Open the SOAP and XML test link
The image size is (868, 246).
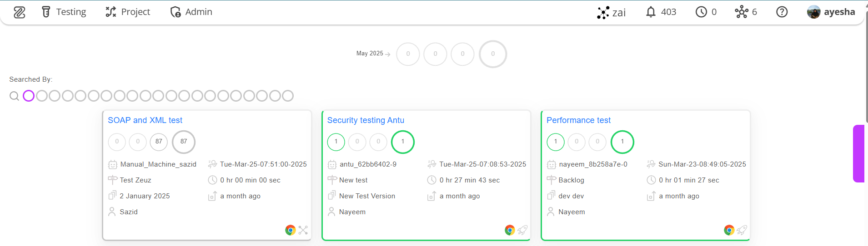click(145, 120)
